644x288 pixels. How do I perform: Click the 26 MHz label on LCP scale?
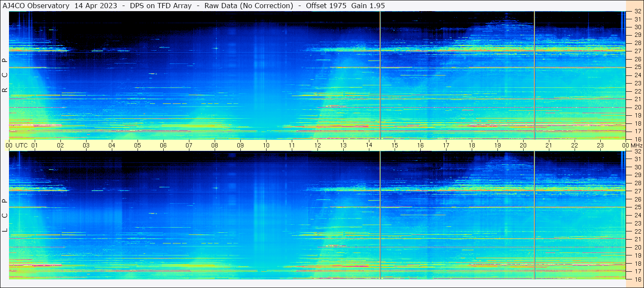(637, 199)
